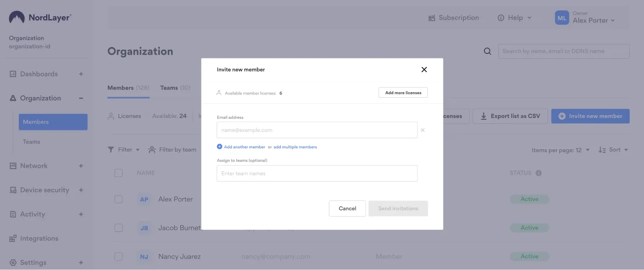
Task: Collapse the Organization sidebar section
Action: pyautogui.click(x=81, y=98)
